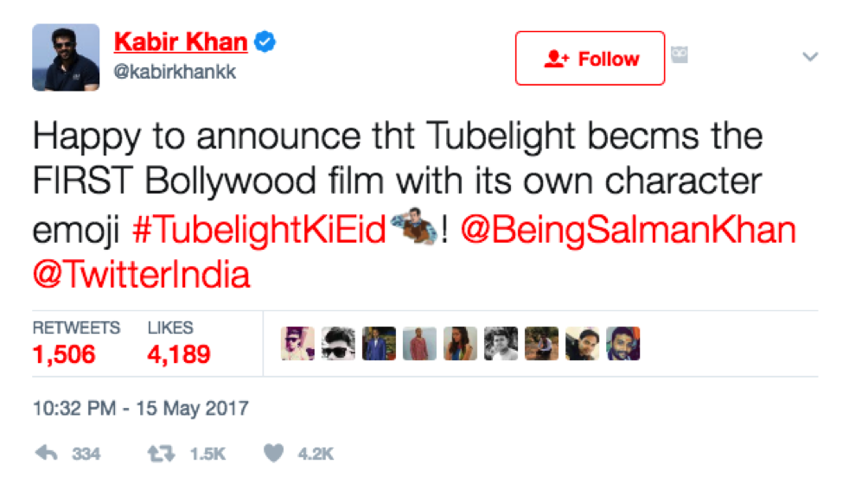
Task: Click the last liker avatar thumbnail
Action: pyautogui.click(x=623, y=344)
